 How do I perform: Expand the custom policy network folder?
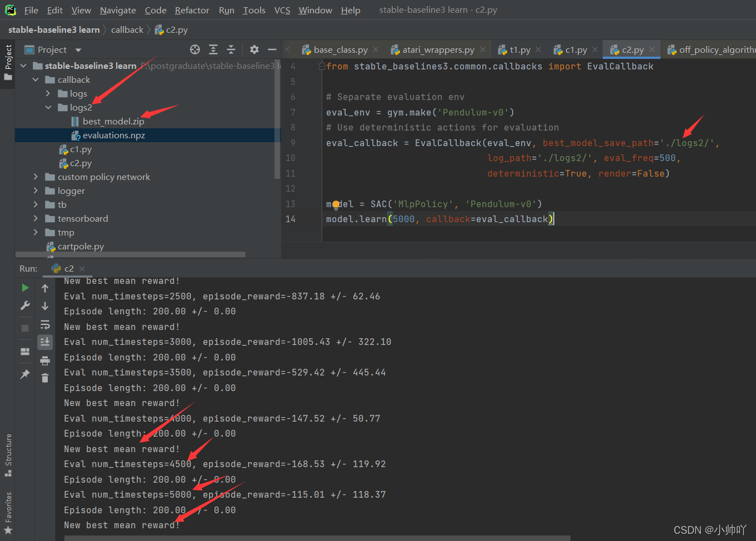[x=35, y=177]
